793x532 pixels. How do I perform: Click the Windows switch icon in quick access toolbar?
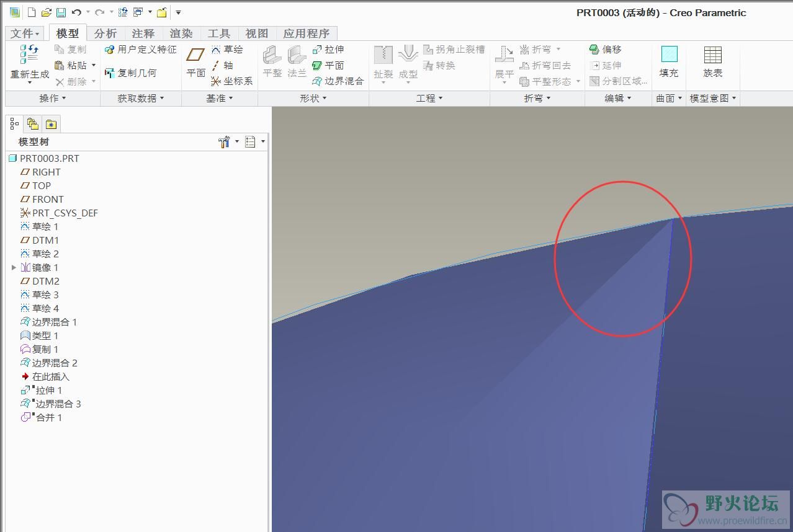[138, 12]
